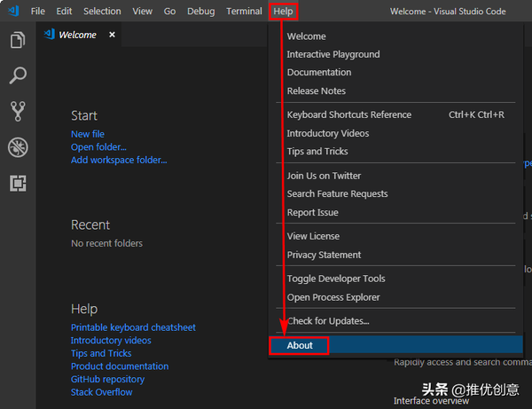This screenshot has width=532, height=409.
Task: Choose Check for Updates menu item
Action: coord(395,321)
